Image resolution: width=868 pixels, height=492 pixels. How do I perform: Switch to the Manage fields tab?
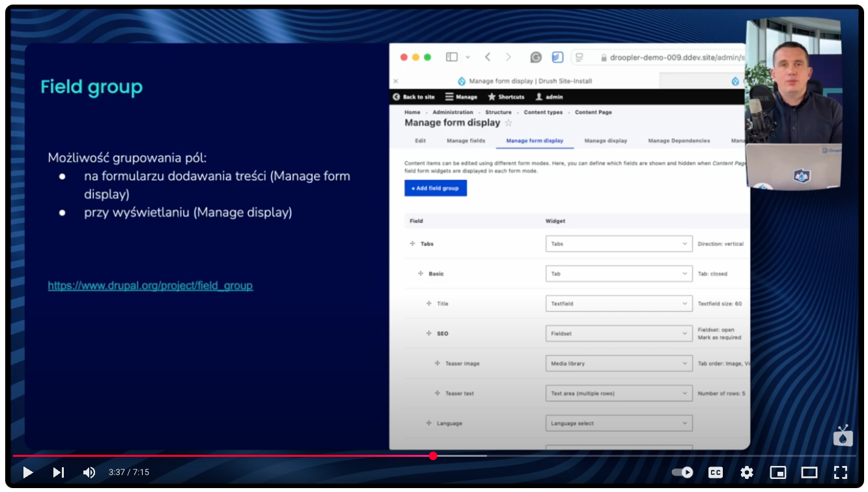[466, 141]
